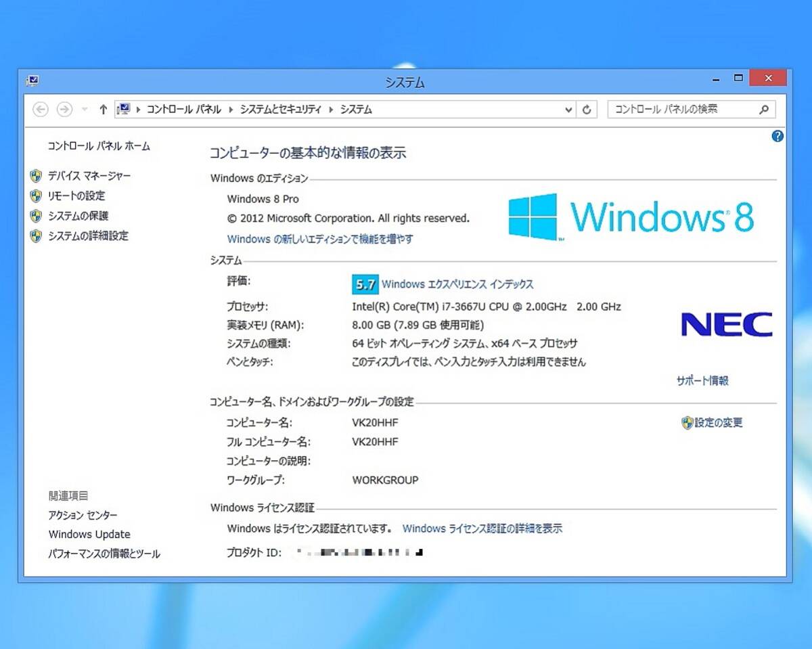812x649 pixels.
Task: Open リモートの設定 link
Action: point(76,196)
